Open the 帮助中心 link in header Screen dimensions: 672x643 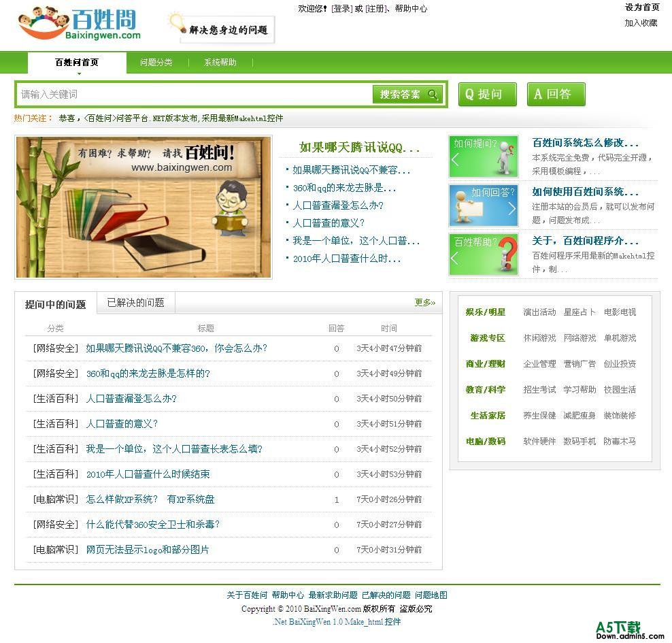tap(411, 9)
